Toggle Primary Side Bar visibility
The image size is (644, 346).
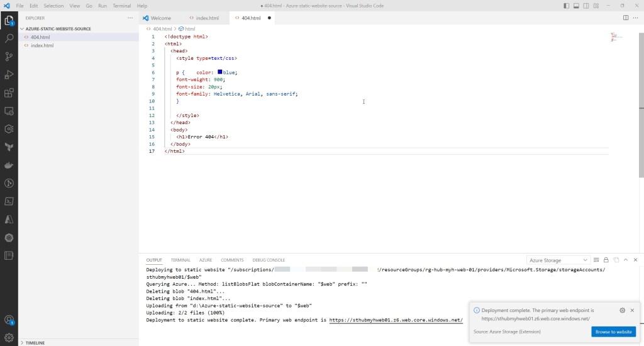567,6
